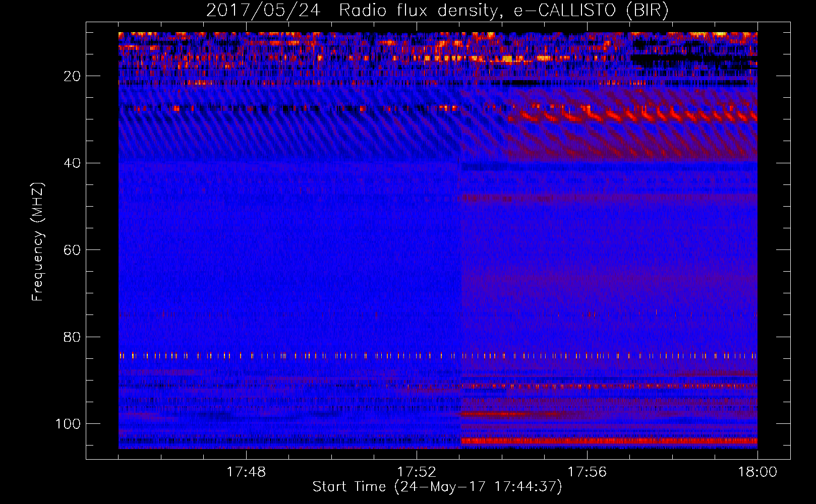Select the 'Frequency (MHZ)' axis label

pos(38,242)
